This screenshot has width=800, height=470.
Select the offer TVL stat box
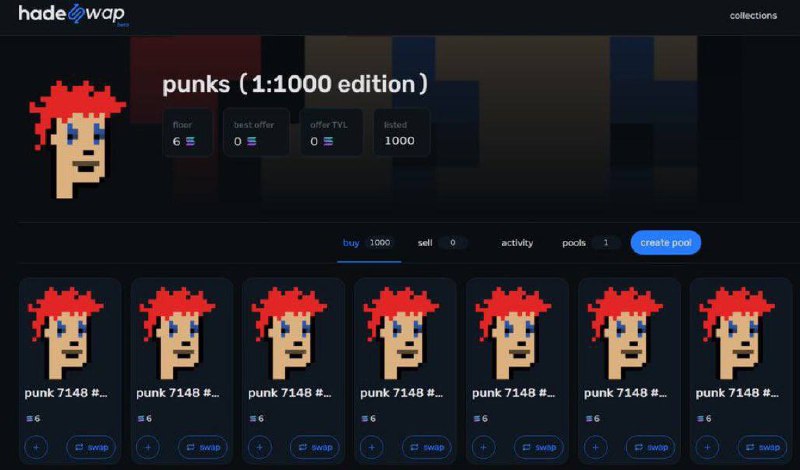[x=331, y=133]
